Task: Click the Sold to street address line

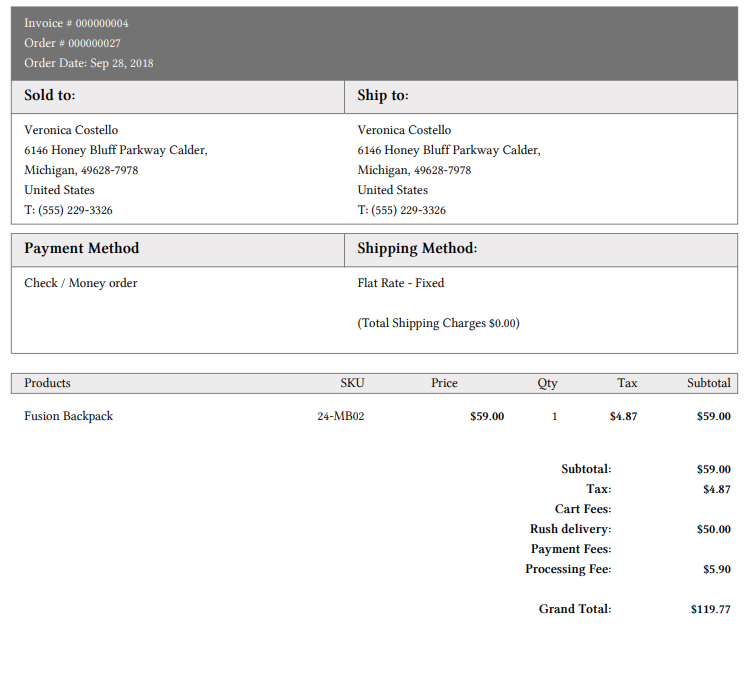Action: [116, 150]
